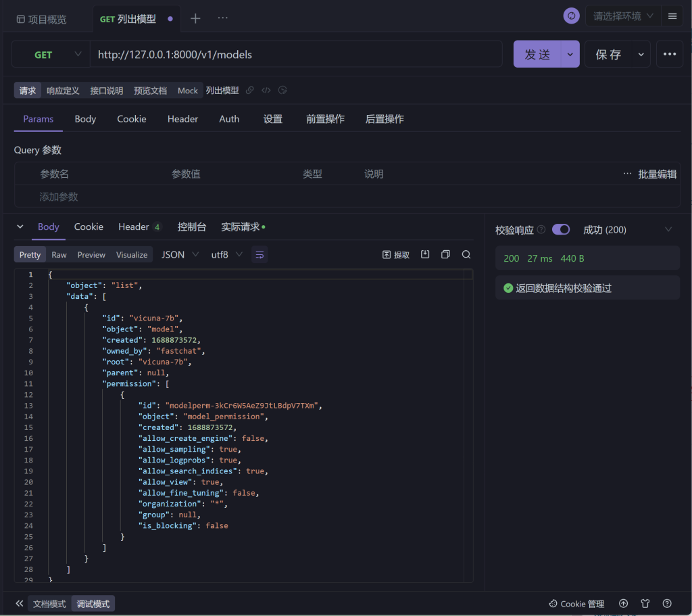Viewport: 692px width, 616px height.
Task: Open utf8 encoding dropdown
Action: [x=227, y=255]
